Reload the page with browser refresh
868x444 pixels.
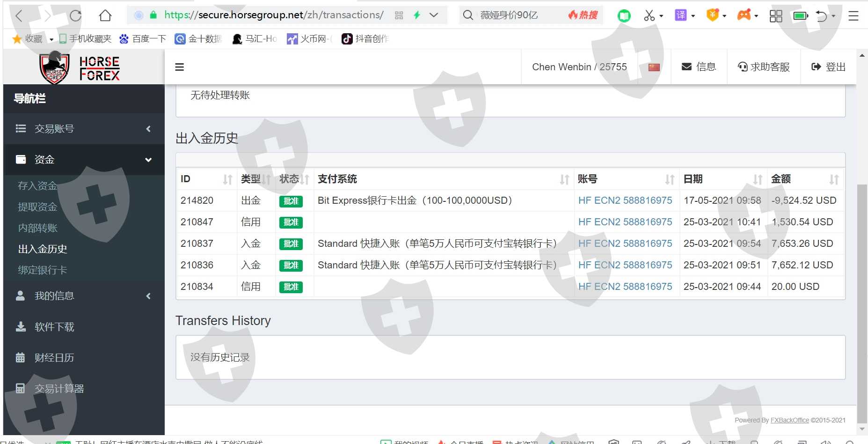pos(75,15)
